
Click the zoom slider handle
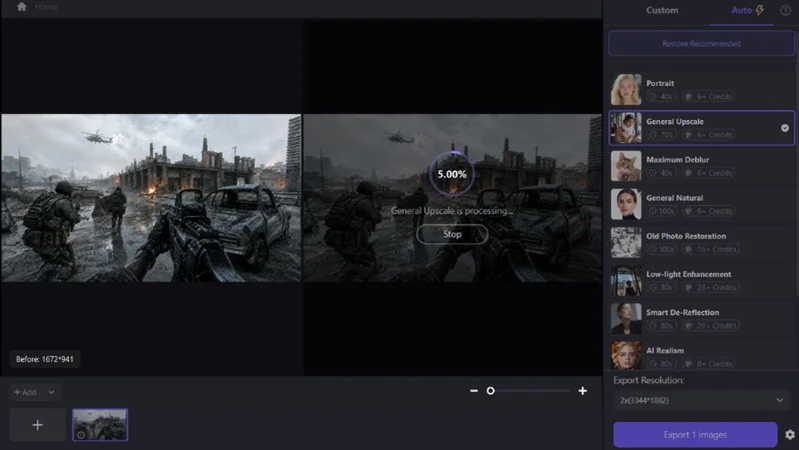point(490,391)
